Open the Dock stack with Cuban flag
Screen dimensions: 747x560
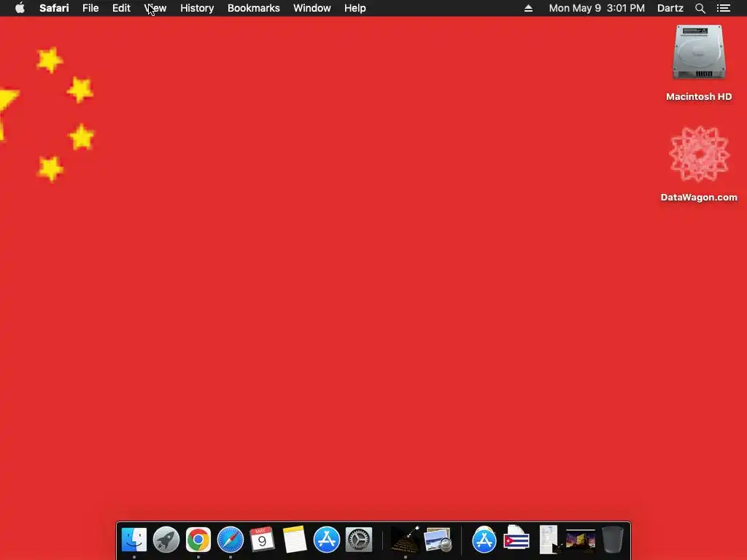pos(516,539)
